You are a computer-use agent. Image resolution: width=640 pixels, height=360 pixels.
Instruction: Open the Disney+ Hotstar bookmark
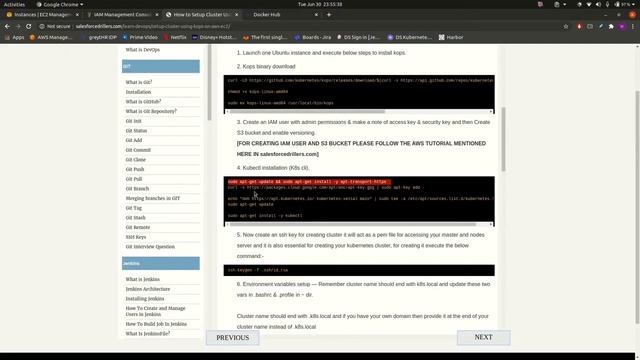coord(214,37)
